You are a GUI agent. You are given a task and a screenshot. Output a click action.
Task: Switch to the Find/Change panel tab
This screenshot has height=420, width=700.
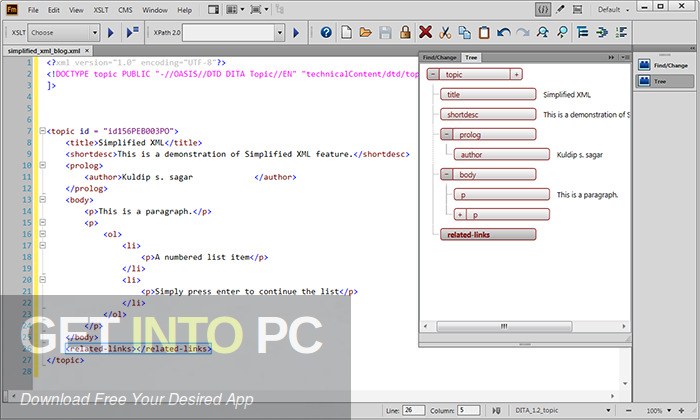[439, 58]
